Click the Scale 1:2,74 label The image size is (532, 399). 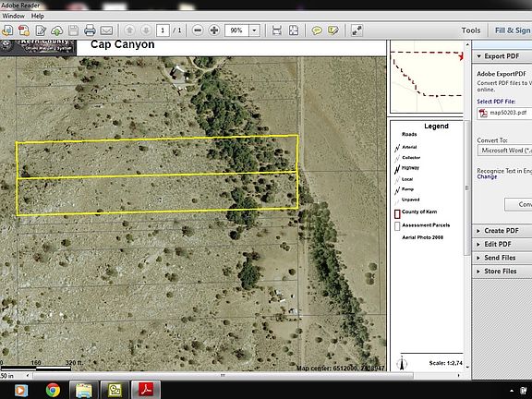pos(445,363)
